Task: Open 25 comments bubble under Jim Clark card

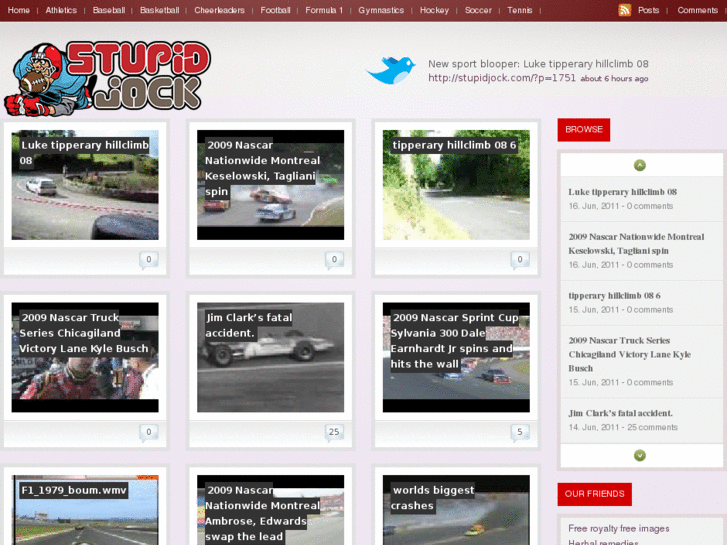Action: pyautogui.click(x=334, y=432)
